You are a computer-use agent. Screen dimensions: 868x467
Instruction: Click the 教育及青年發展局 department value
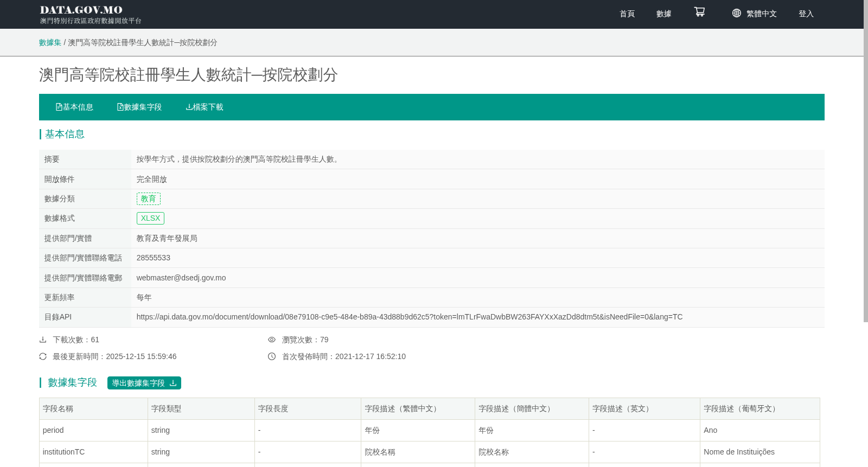tap(167, 238)
